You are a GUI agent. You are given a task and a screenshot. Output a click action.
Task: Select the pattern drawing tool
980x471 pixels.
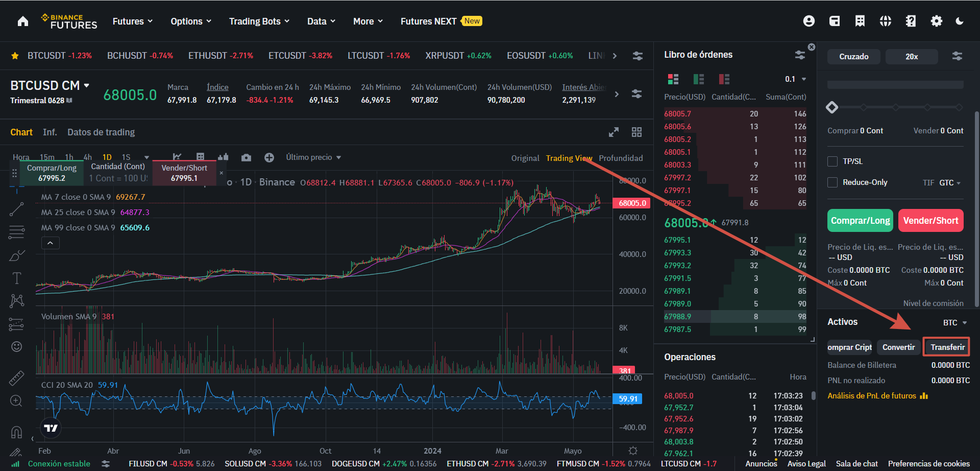point(17,300)
